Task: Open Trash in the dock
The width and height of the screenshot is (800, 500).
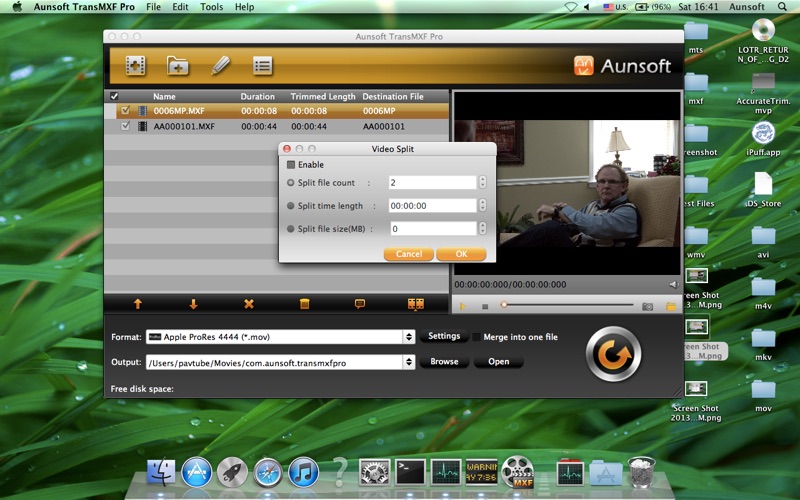Action: click(641, 472)
